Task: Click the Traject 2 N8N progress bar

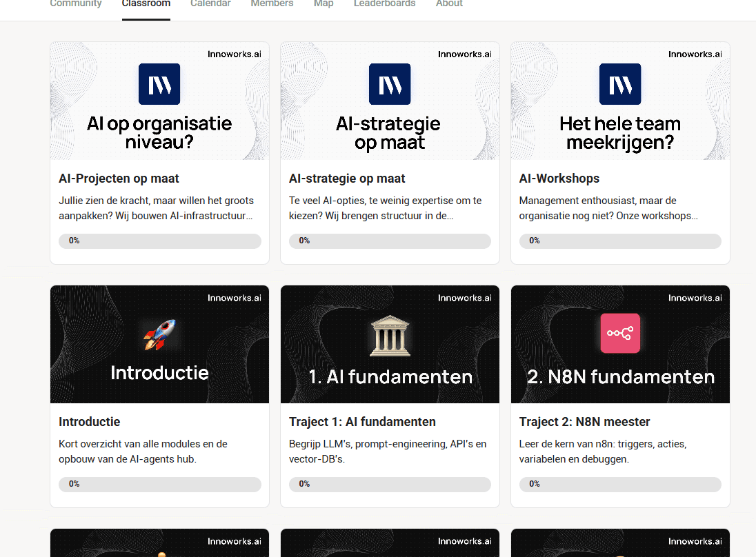Action: (620, 484)
